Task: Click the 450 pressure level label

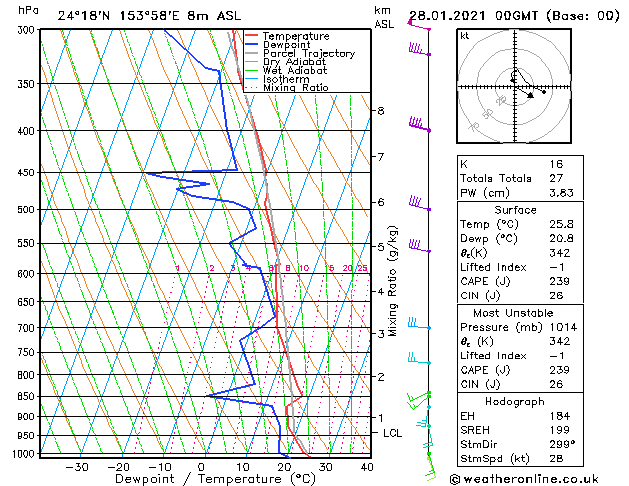Action: pyautogui.click(x=28, y=173)
